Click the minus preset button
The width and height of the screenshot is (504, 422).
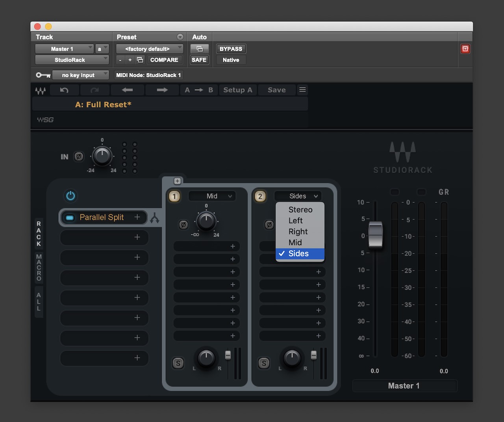click(120, 60)
